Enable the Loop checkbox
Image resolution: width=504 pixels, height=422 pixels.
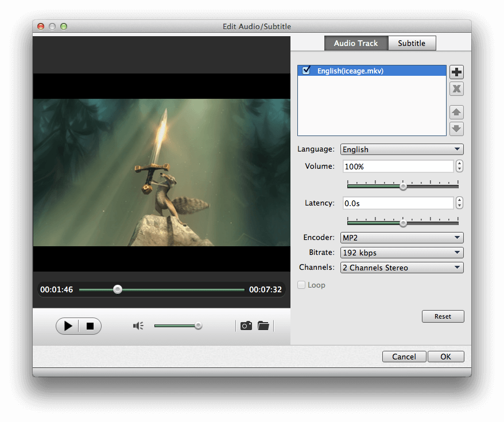point(301,285)
